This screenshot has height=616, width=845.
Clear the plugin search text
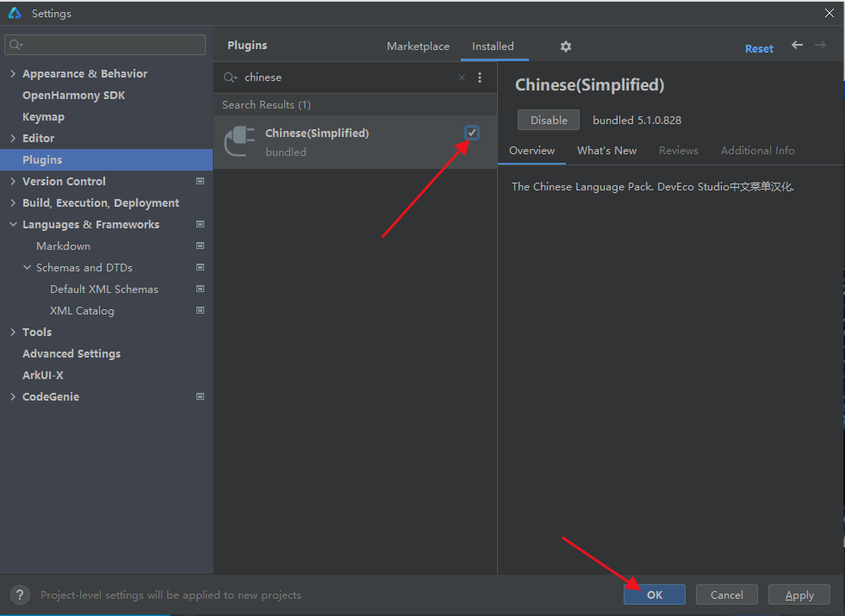tap(462, 78)
